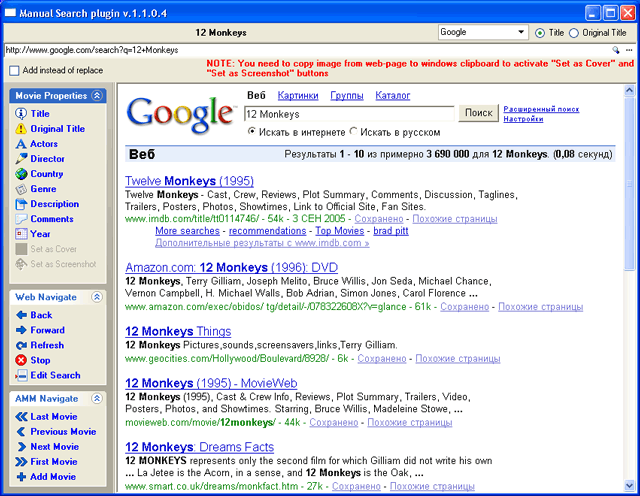
Task: Click Сохранено link for imdb result
Action: (x=379, y=219)
